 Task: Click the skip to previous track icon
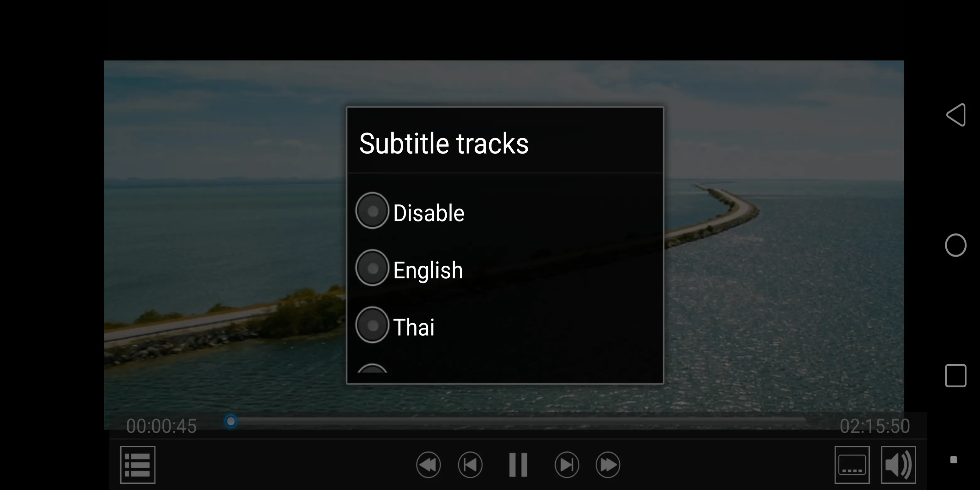(x=472, y=464)
